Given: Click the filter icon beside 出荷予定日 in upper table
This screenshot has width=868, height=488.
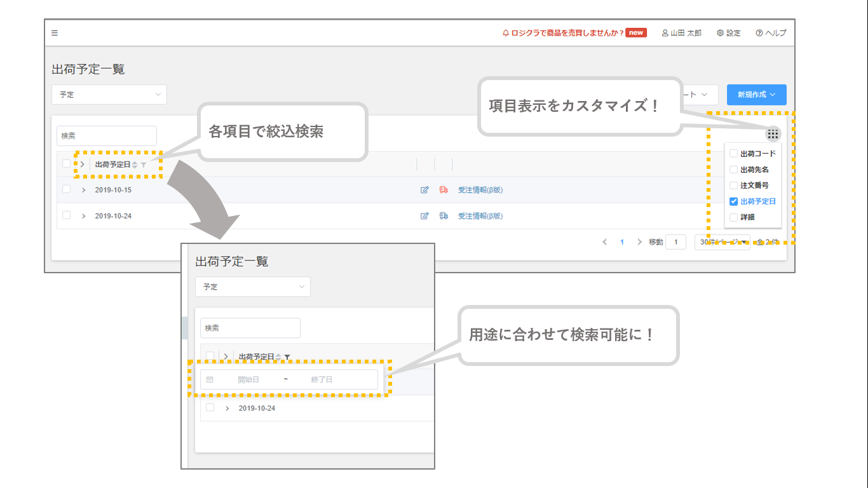Looking at the screenshot, I should (144, 165).
